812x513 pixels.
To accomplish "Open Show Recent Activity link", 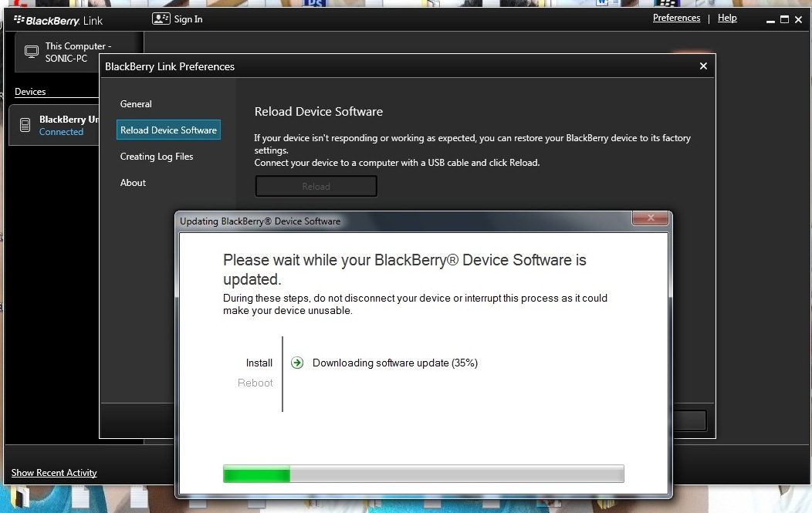I will 54,473.
